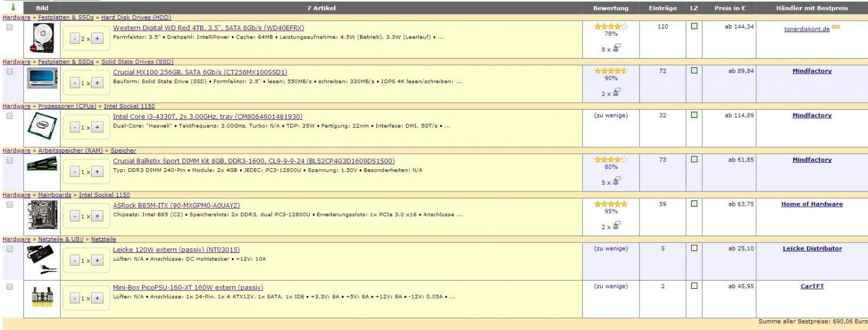868x330 pixels.
Task: Select the checkbox for the Leicke 120W row
Action: (x=9, y=249)
